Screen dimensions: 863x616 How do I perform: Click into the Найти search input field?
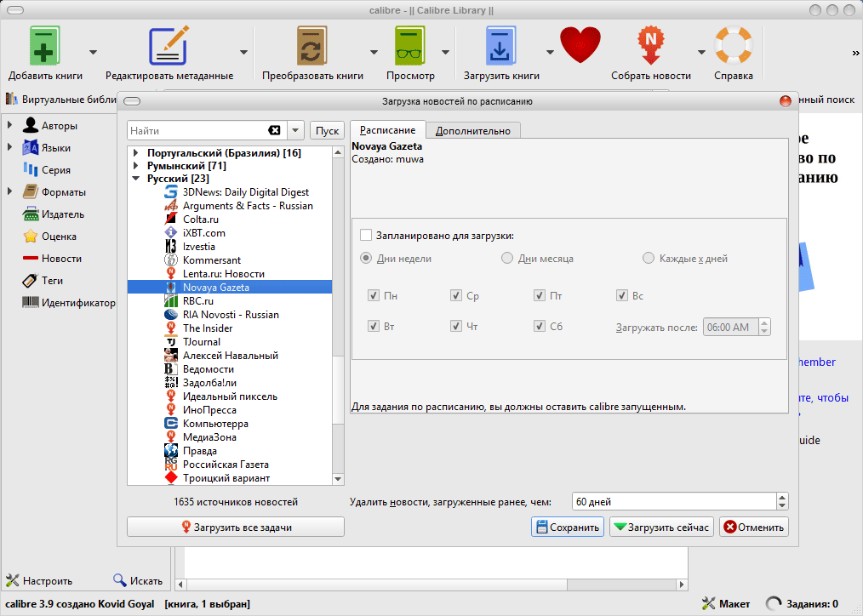click(x=197, y=130)
